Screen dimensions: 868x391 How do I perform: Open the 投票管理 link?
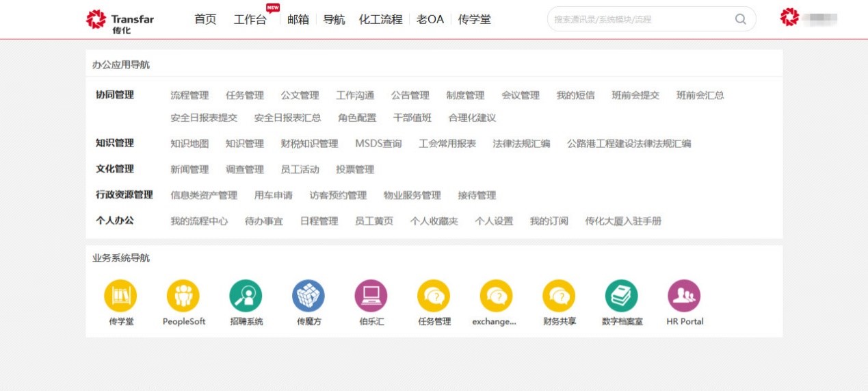click(355, 169)
